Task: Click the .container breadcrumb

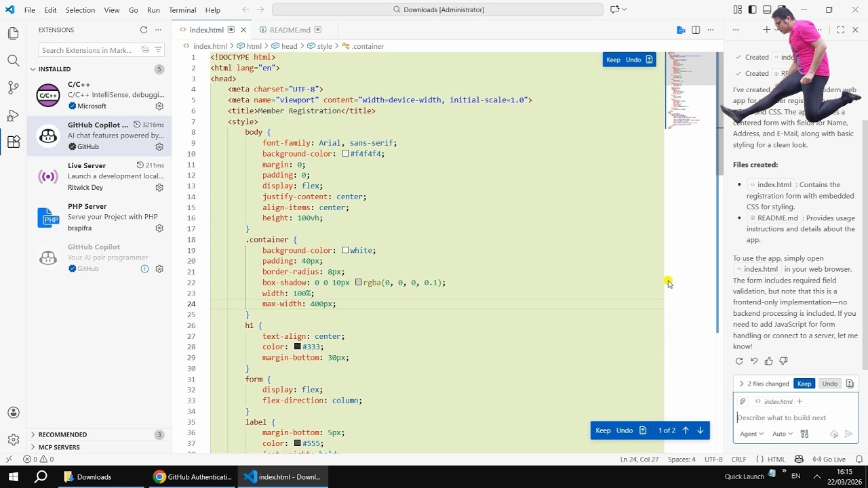Action: pos(363,46)
